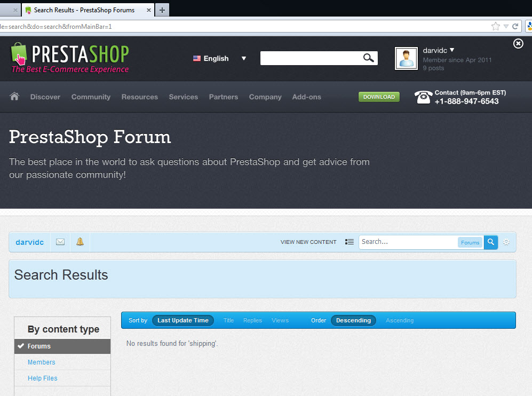Click the '9 posts' text

[433, 68]
